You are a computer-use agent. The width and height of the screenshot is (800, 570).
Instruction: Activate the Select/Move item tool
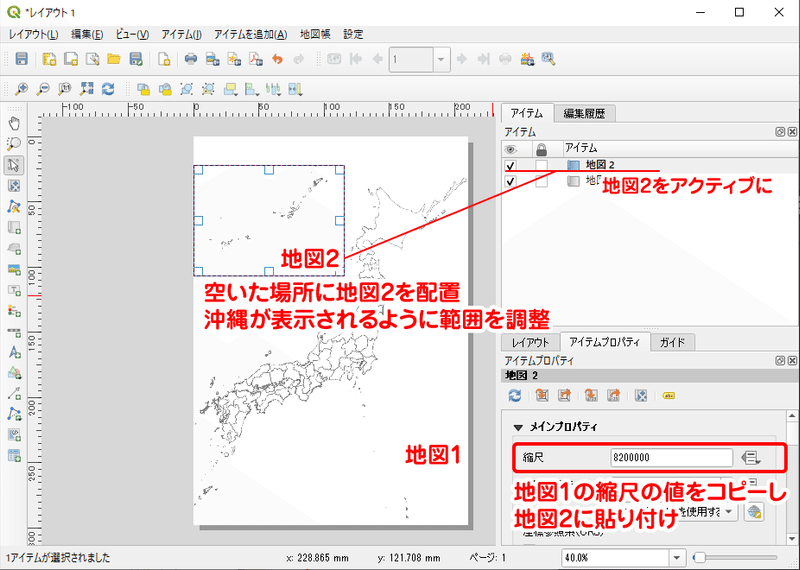click(x=14, y=165)
